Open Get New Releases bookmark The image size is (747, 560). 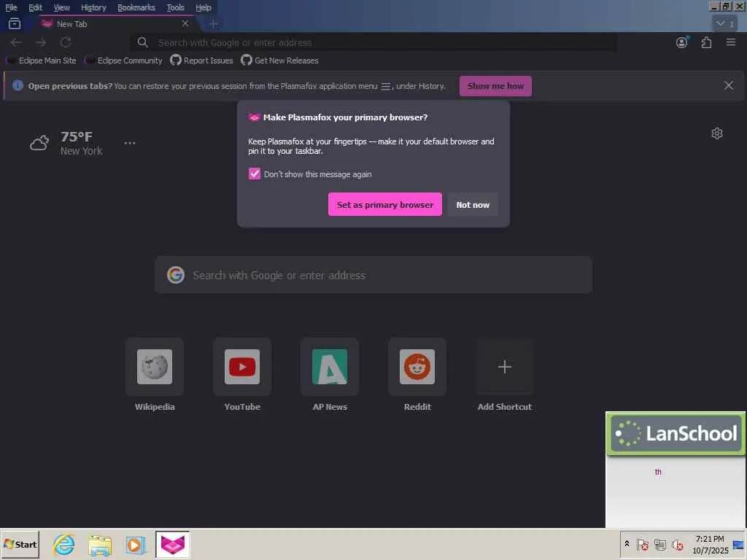[279, 61]
